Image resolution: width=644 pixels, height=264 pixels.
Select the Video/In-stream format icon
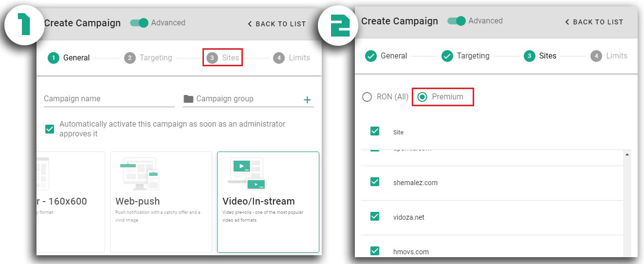(x=247, y=174)
